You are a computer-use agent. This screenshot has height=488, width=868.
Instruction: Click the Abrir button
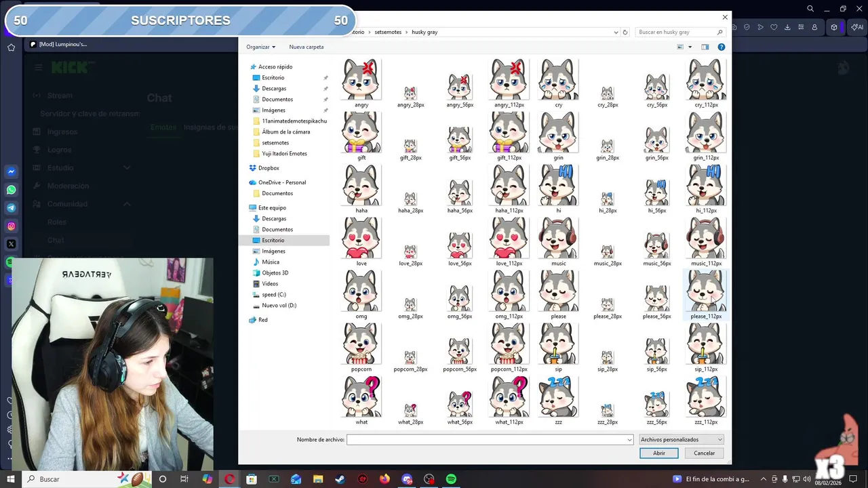click(658, 453)
